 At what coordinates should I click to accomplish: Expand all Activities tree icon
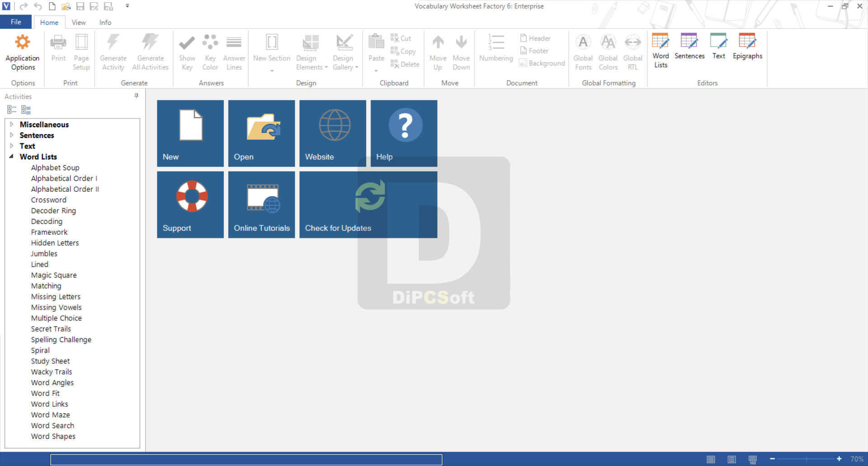[26, 109]
